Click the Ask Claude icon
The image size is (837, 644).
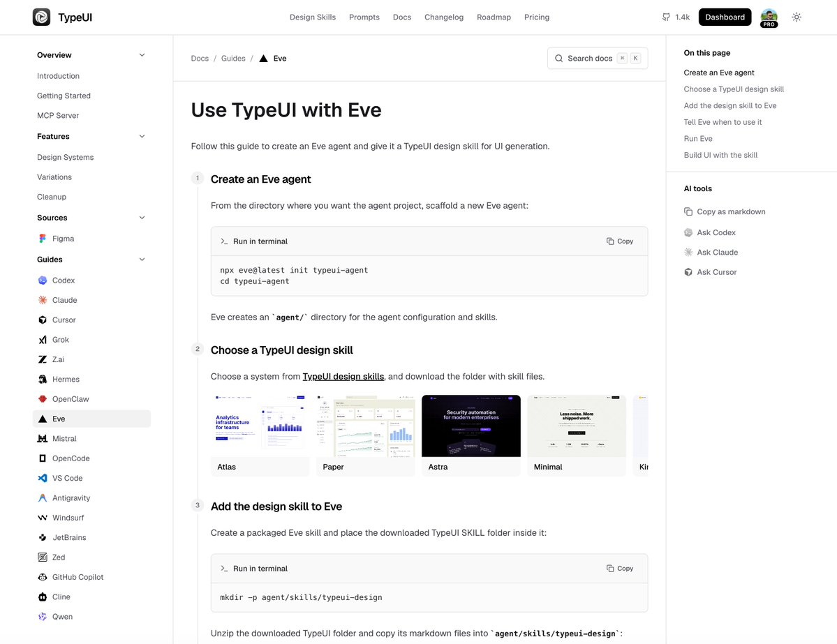pos(688,252)
